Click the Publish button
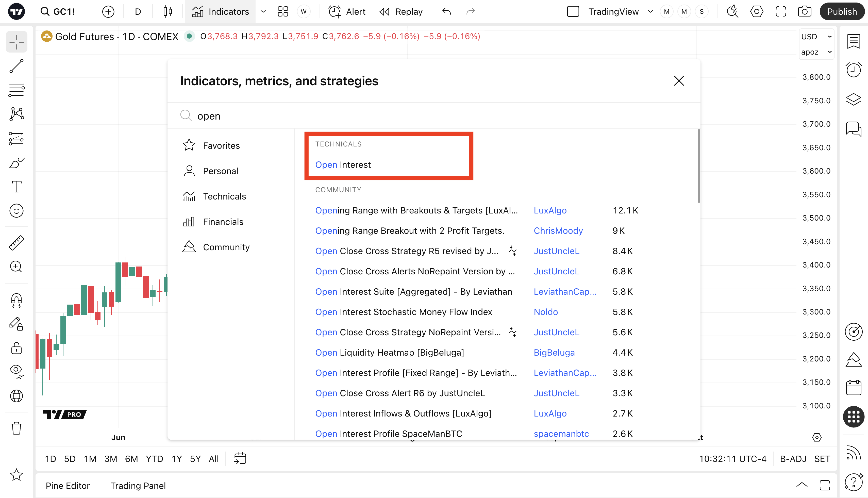868x498 pixels. 842,12
